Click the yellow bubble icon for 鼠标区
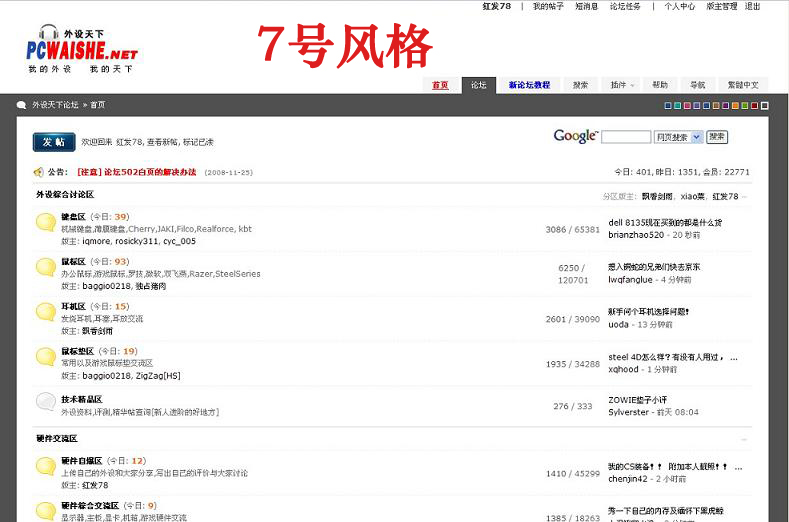 click(46, 267)
